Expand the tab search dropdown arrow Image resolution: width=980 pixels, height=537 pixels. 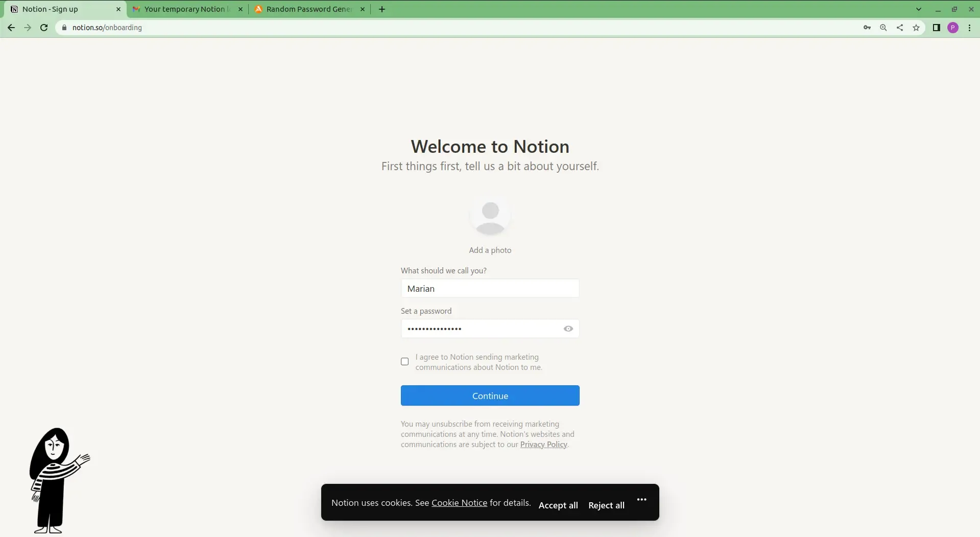(918, 9)
